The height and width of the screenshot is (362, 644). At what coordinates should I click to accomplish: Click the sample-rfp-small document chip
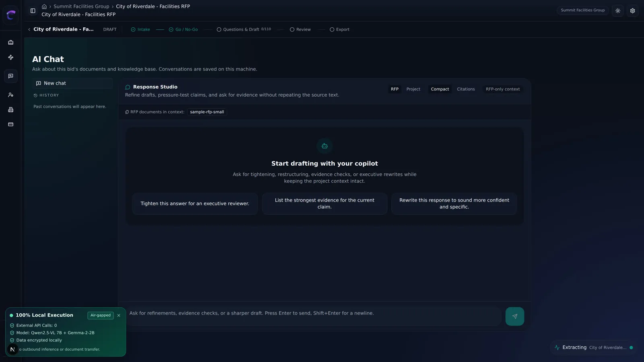[207, 112]
